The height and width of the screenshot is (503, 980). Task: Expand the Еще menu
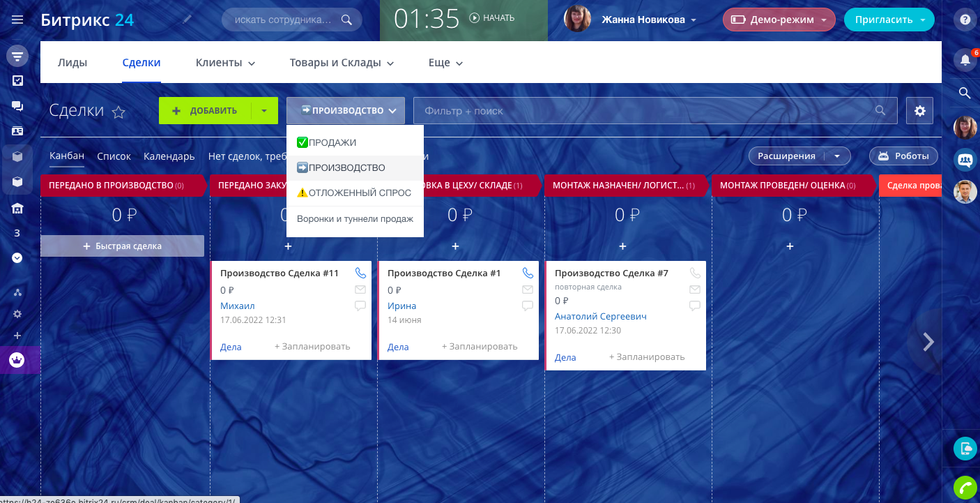pyautogui.click(x=445, y=63)
